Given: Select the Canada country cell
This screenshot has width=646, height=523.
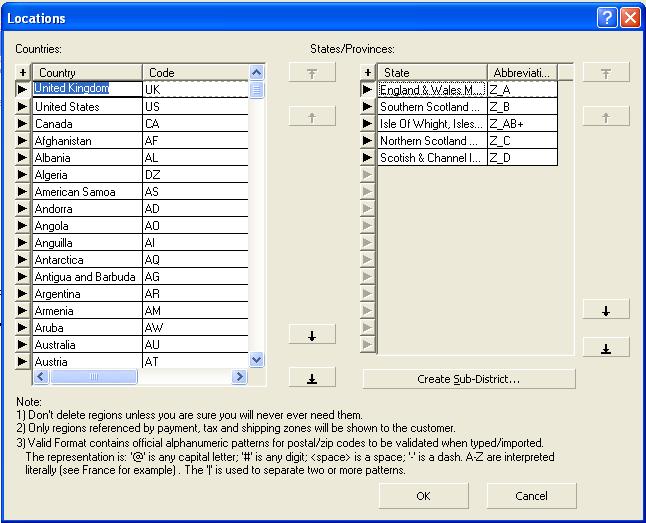Looking at the screenshot, I should coord(87,124).
